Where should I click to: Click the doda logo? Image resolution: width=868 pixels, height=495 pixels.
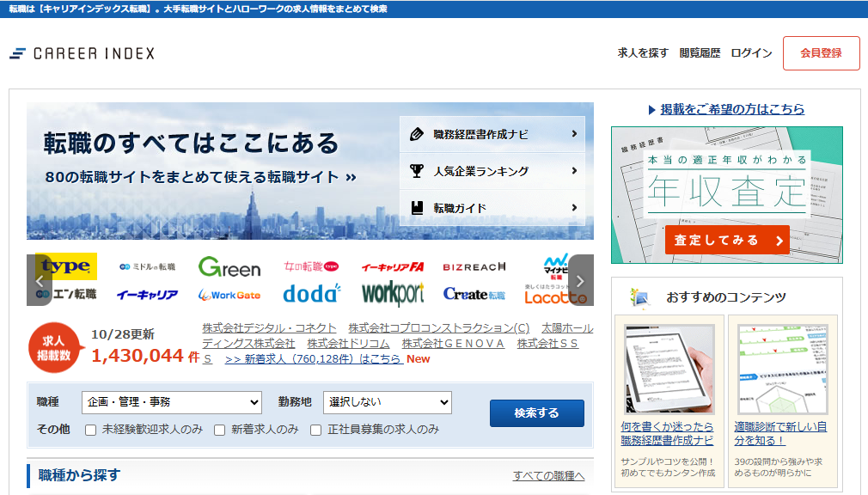[x=311, y=294]
